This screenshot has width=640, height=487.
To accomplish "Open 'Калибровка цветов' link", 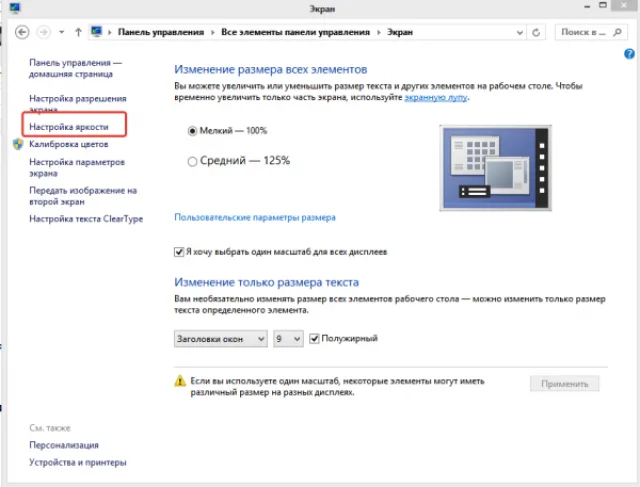I will (69, 144).
